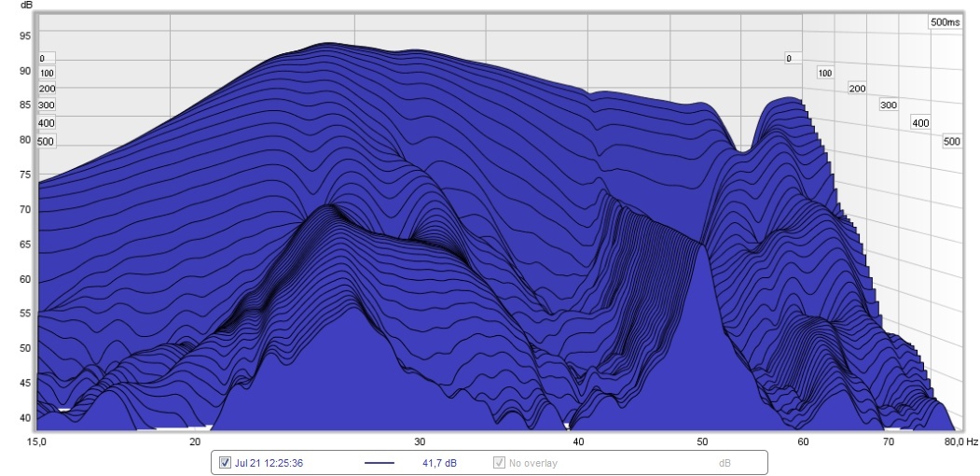980x476 pixels.
Task: Click the 95 dB level axis label
Action: [24, 36]
